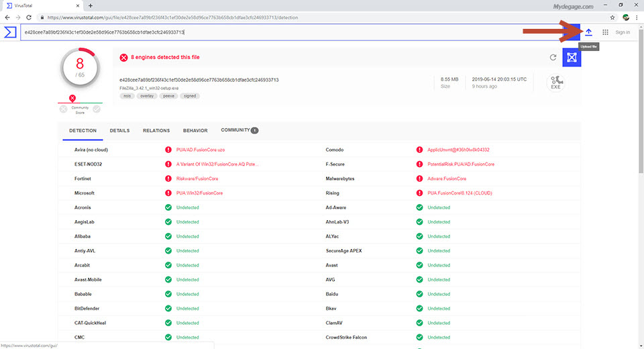Click the peexe tag
This screenshot has width=644, height=349.
(x=168, y=96)
